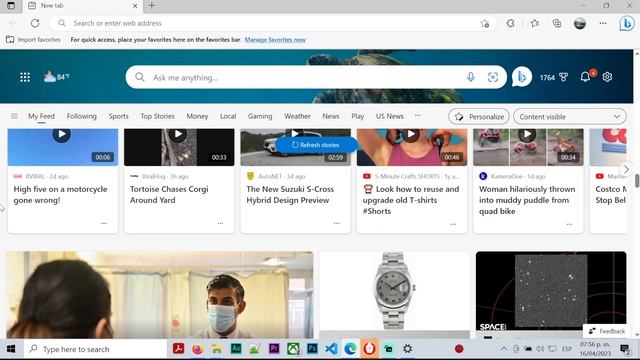Click the Refresh stories button

tap(316, 145)
